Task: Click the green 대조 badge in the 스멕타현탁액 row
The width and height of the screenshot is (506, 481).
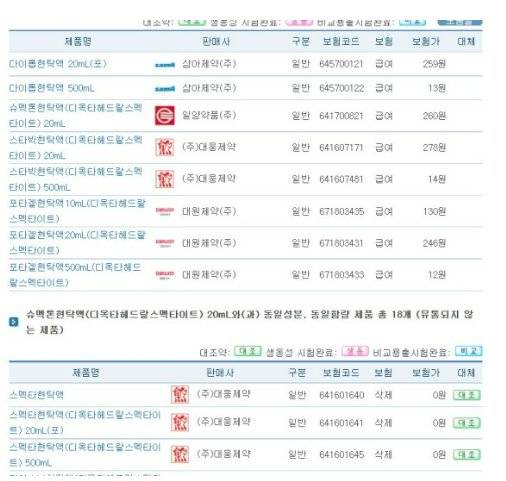Action: (467, 395)
